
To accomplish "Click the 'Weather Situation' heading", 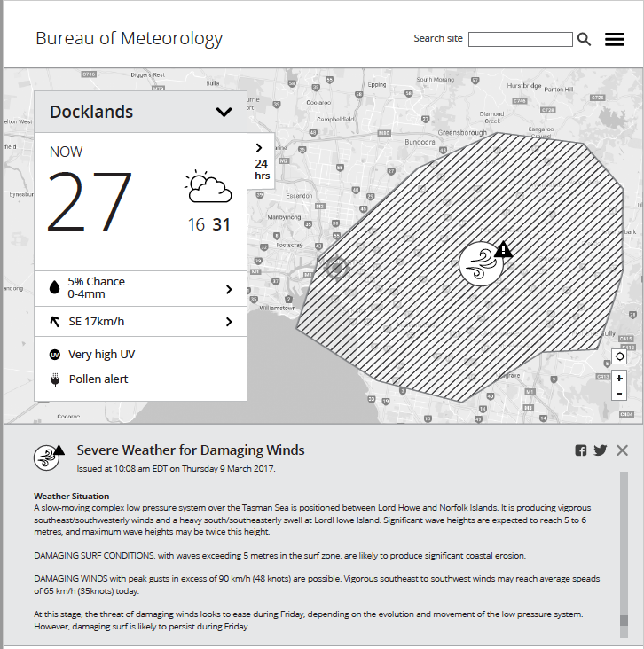I will [x=72, y=496].
